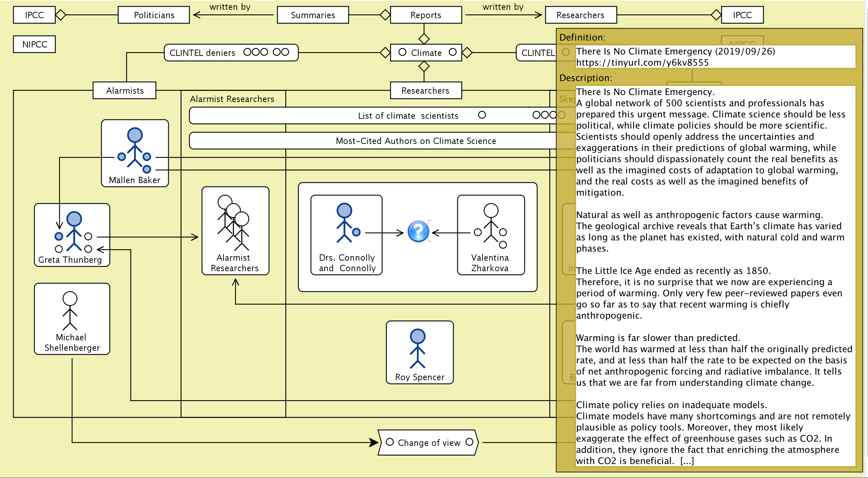This screenshot has width=868, height=478.
Task: Open the tinyurl link in Definition
Action: [x=642, y=63]
